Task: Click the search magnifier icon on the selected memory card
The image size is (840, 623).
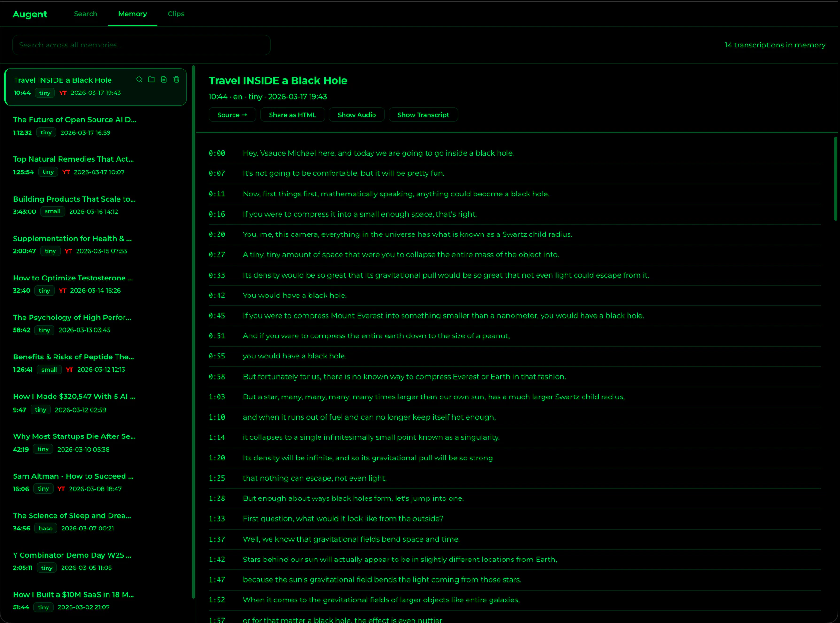Action: tap(139, 79)
